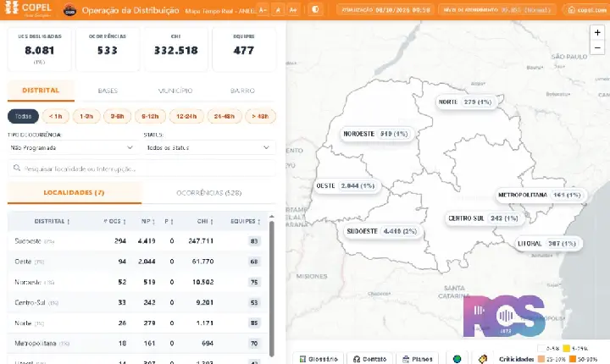Decrease font size with A- button
Screen dimensions: 610x364
[263, 9]
